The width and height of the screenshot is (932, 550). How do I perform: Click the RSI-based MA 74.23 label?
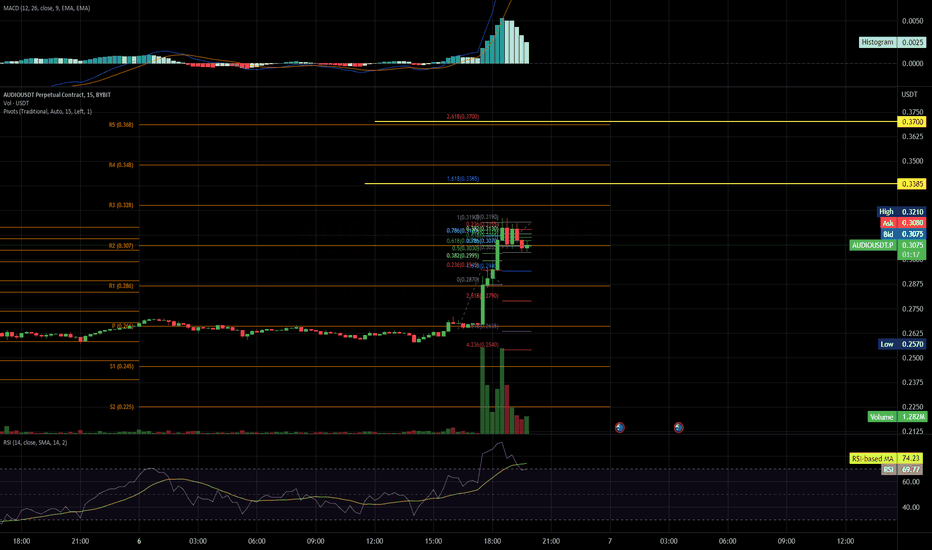click(886, 458)
